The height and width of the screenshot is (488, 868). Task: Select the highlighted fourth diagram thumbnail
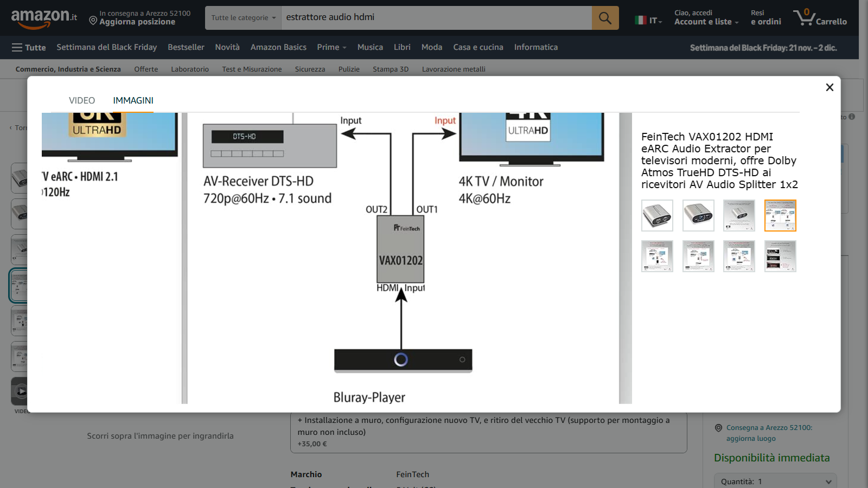(780, 215)
